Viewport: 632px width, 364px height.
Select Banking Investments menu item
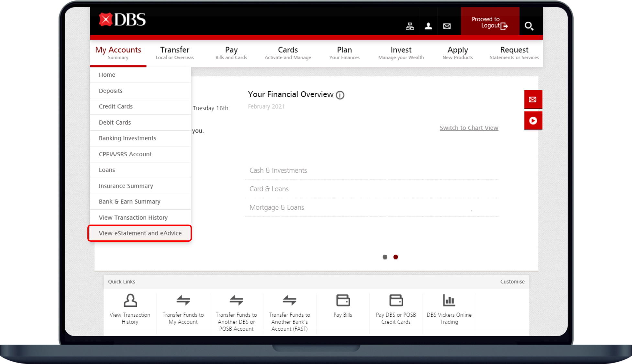pos(140,138)
